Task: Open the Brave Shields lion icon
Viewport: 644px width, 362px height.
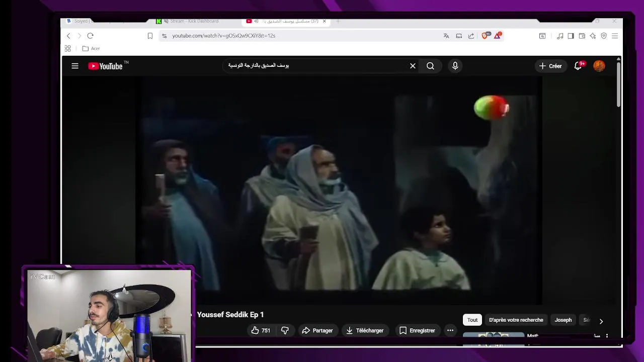Action: [x=486, y=35]
